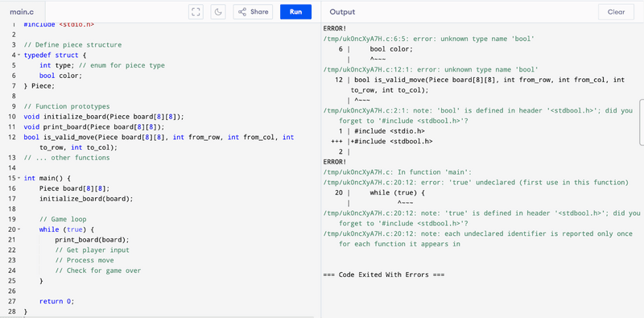
Task: Collapse the main function fold arrow at line 15
Action: (x=19, y=178)
